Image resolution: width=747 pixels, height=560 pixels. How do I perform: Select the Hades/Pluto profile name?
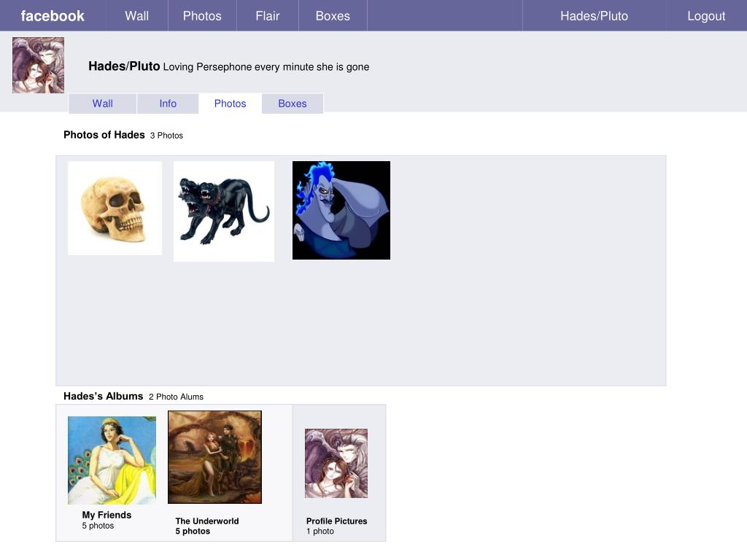[124, 66]
